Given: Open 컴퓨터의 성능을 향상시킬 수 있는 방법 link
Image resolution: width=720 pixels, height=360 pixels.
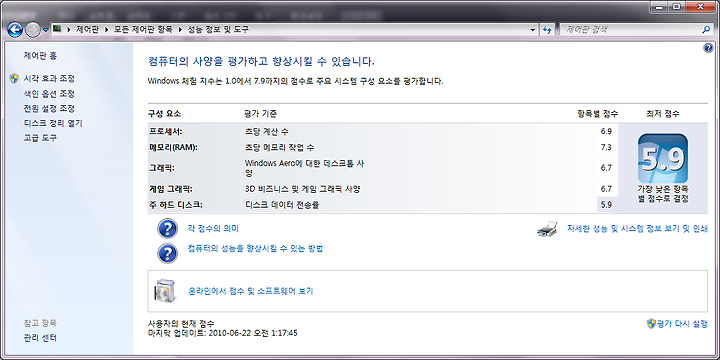Looking at the screenshot, I should [256, 248].
